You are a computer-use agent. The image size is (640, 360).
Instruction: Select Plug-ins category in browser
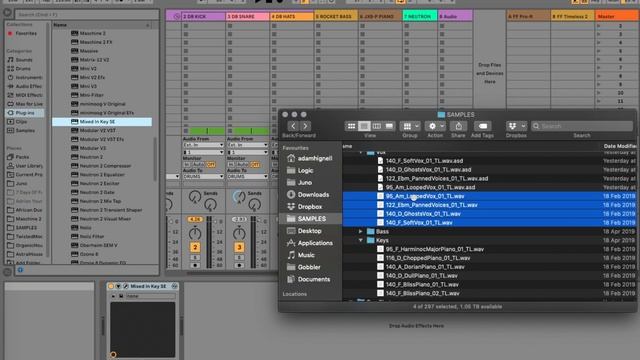(x=25, y=113)
